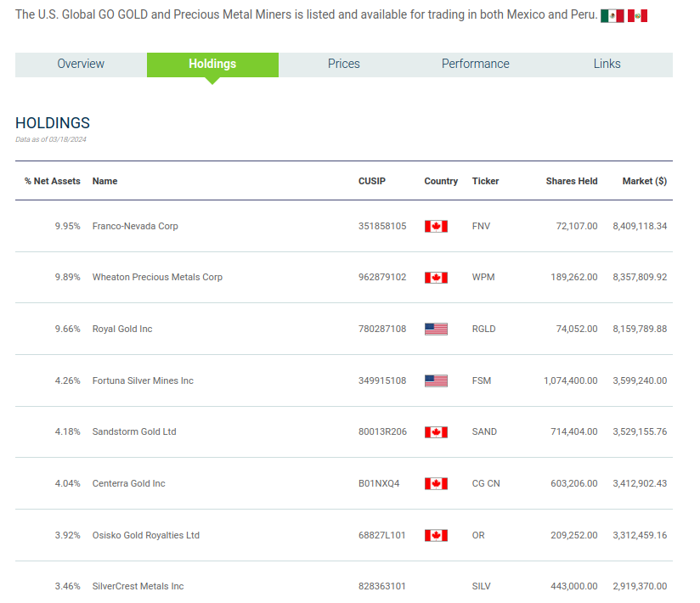Viewport: 700px width, 603px height.
Task: Click Canada flag for Centerra Gold
Action: click(436, 484)
